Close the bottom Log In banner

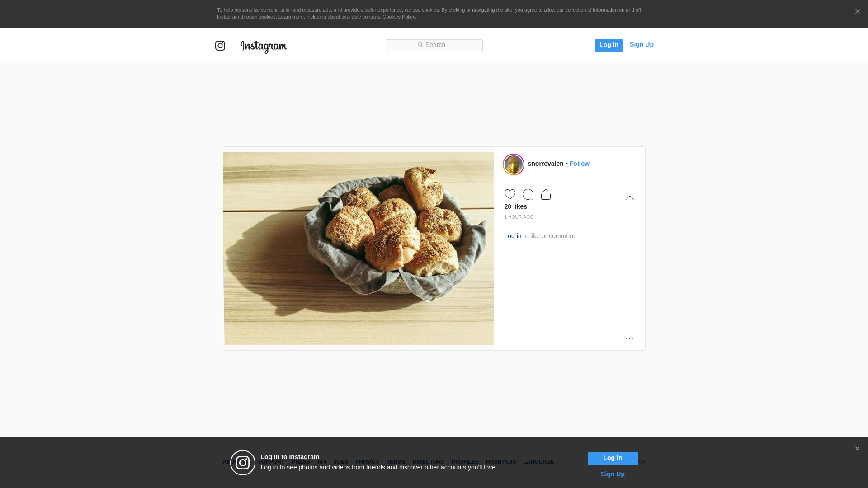click(x=857, y=449)
